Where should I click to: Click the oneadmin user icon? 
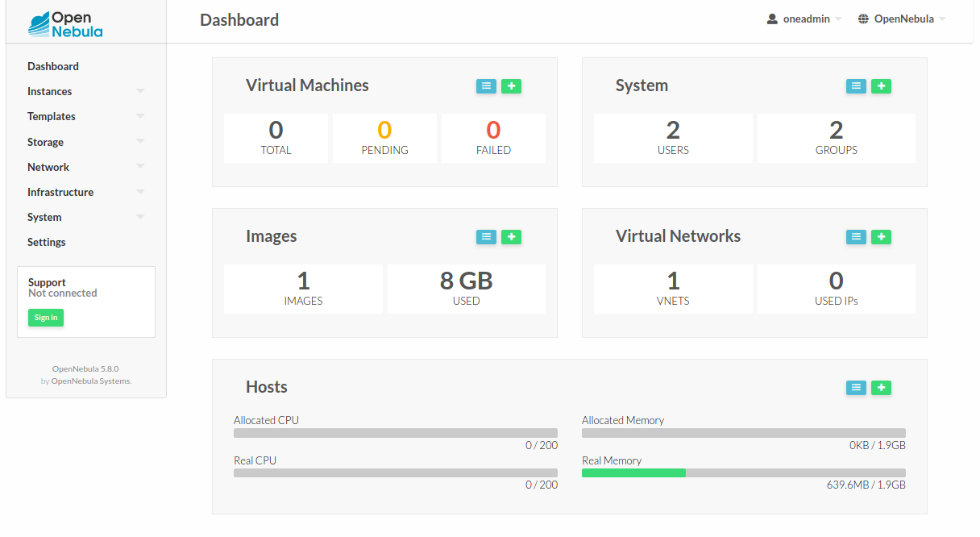772,19
